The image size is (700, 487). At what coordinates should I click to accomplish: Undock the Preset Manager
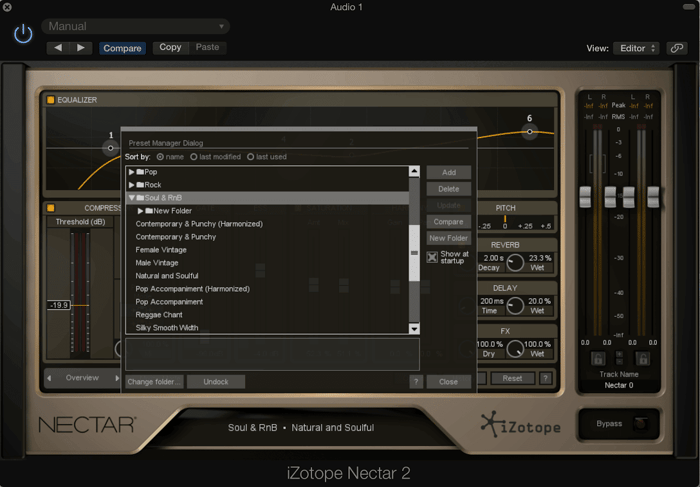(x=216, y=382)
